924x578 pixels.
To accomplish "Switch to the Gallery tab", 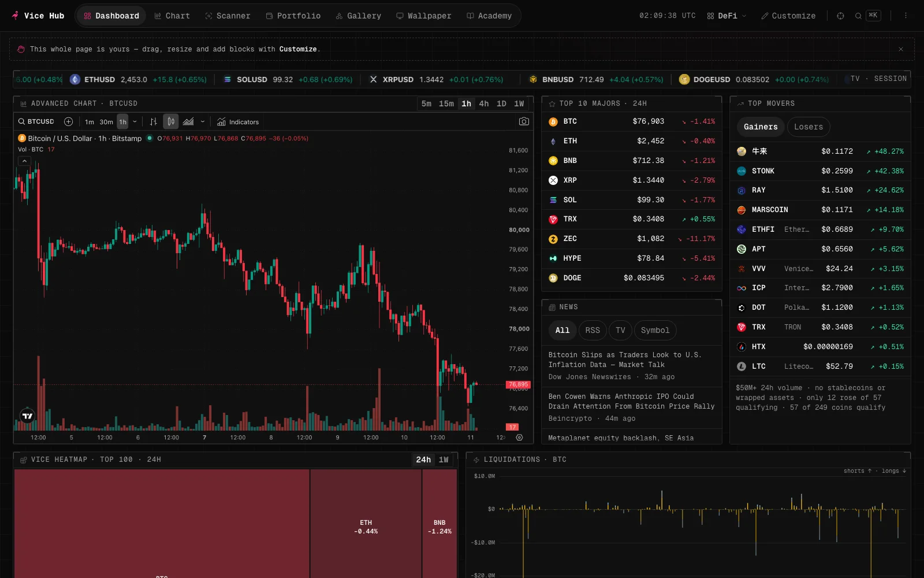I will pyautogui.click(x=358, y=16).
